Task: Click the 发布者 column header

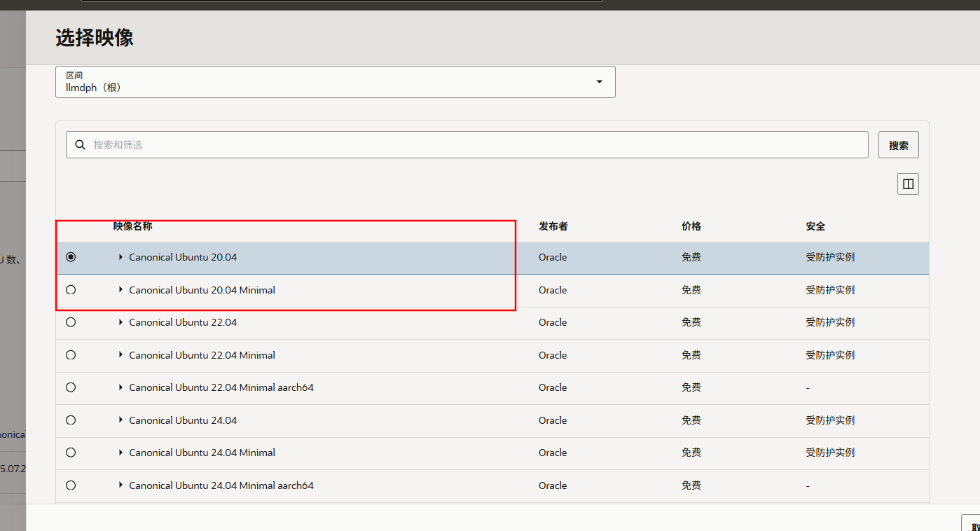Action: pyautogui.click(x=553, y=226)
